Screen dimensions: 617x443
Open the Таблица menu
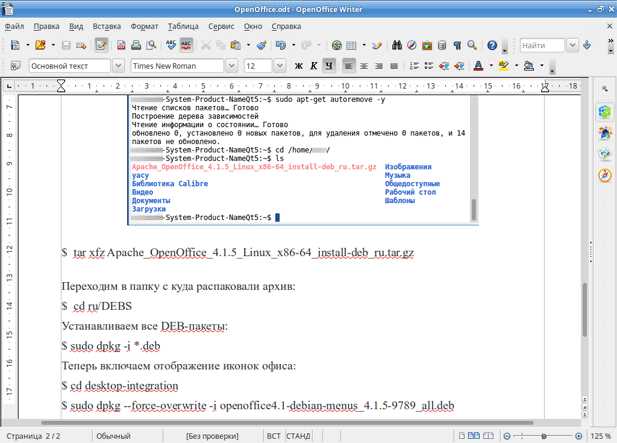(x=183, y=26)
